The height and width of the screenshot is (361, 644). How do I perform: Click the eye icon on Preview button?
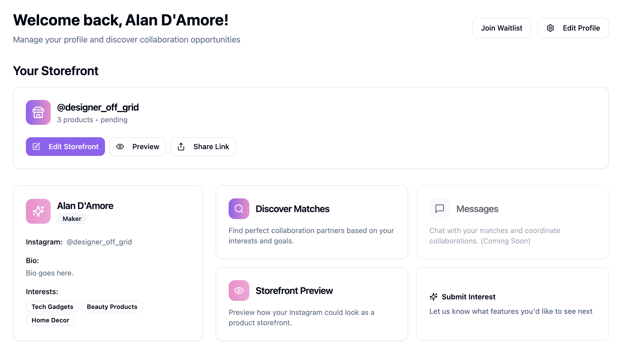click(x=120, y=147)
